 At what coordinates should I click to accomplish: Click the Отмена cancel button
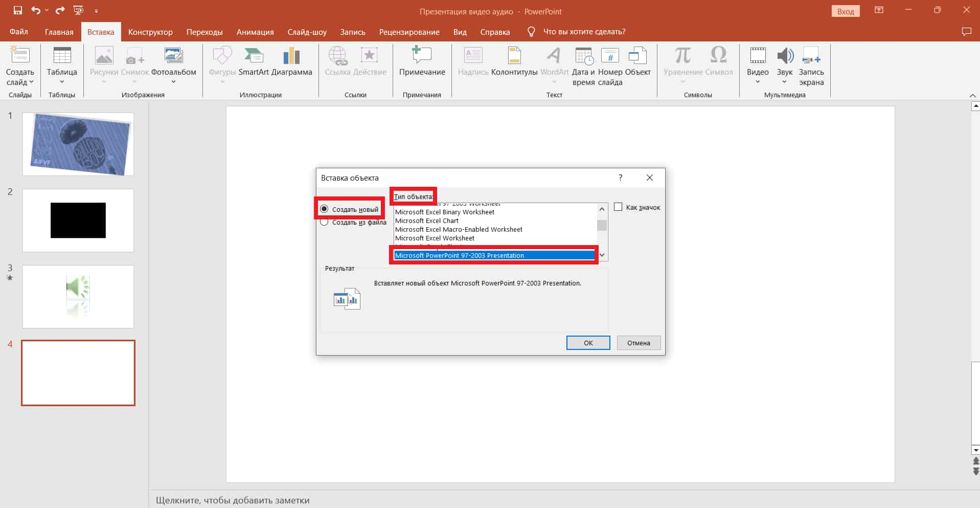[639, 343]
